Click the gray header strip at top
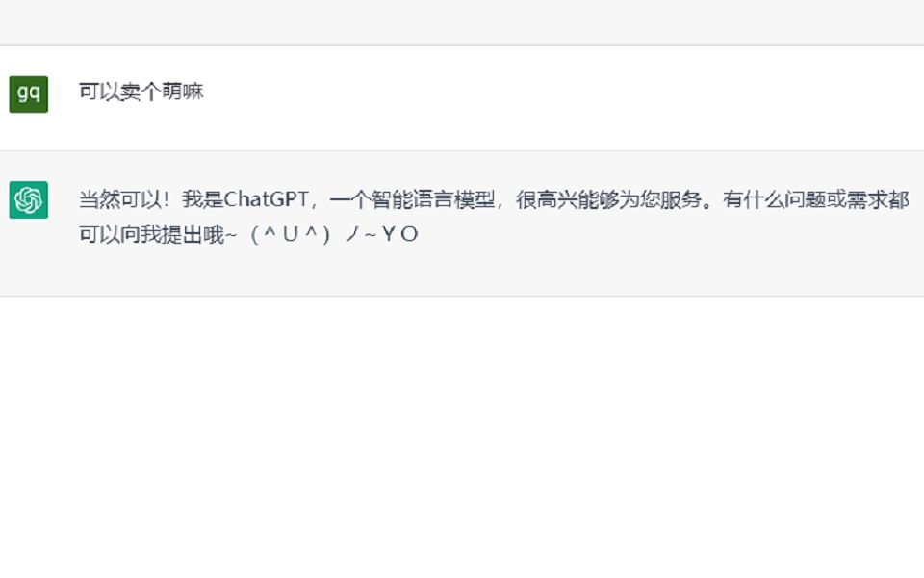Image resolution: width=924 pixels, height=578 pixels. click(462, 22)
